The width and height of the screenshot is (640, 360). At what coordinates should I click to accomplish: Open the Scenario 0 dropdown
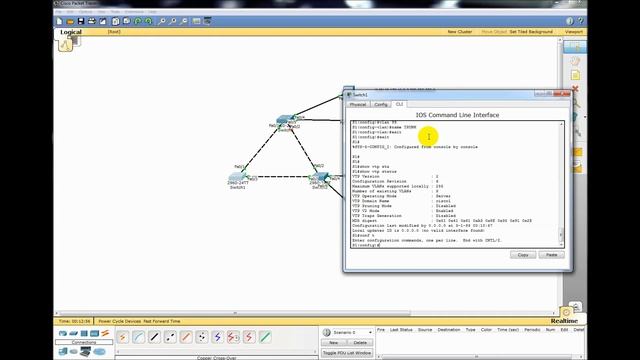(x=352, y=332)
